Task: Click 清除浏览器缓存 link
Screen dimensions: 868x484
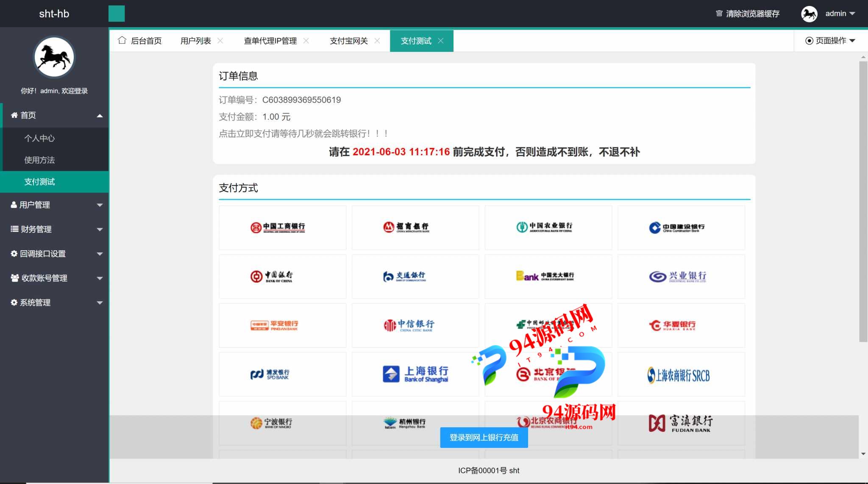Action: coord(753,14)
